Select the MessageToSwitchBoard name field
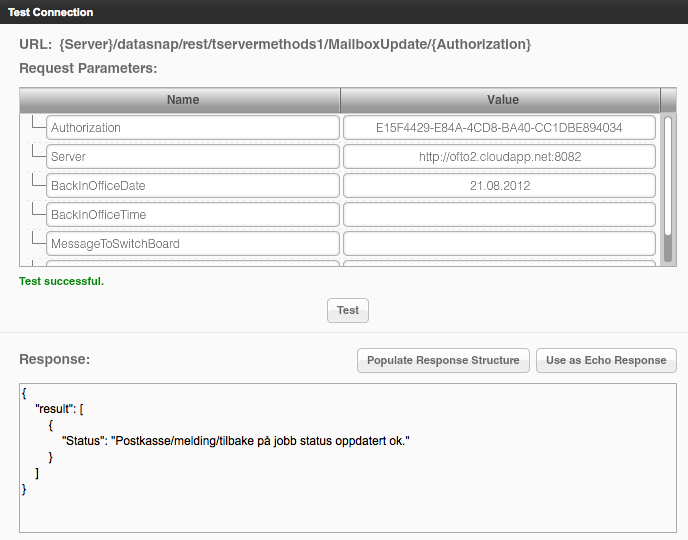The image size is (688, 540). click(x=192, y=244)
